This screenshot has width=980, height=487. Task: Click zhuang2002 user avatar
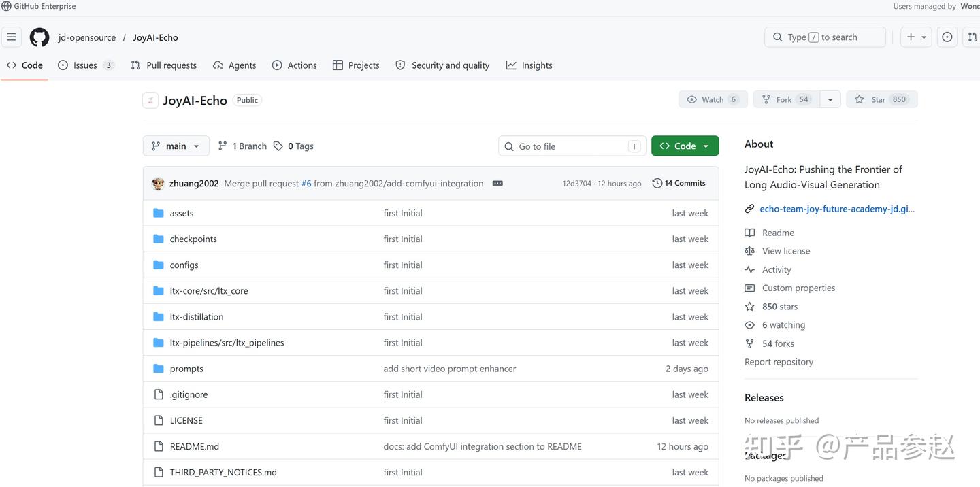[x=158, y=184]
